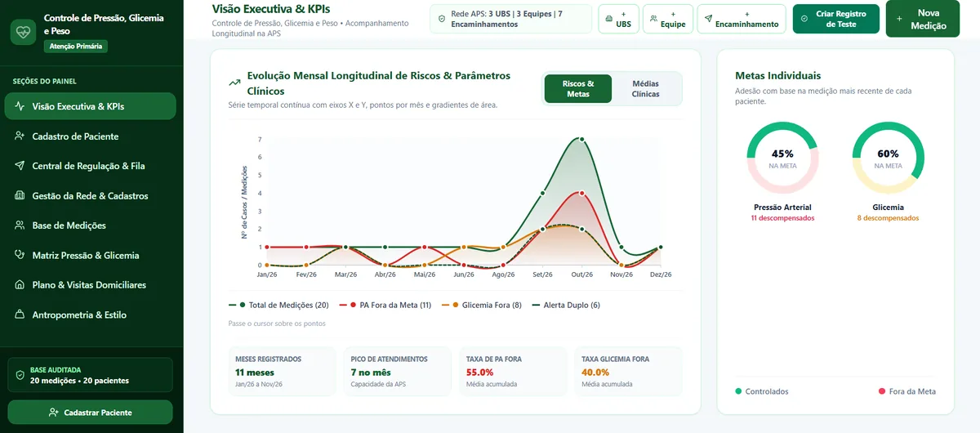Click the Meses Registrados stat card
Image resolution: width=980 pixels, height=433 pixels.
[x=282, y=372]
